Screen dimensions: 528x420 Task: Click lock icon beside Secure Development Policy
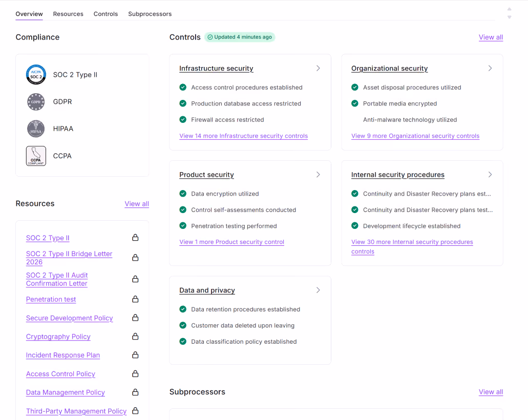point(135,318)
